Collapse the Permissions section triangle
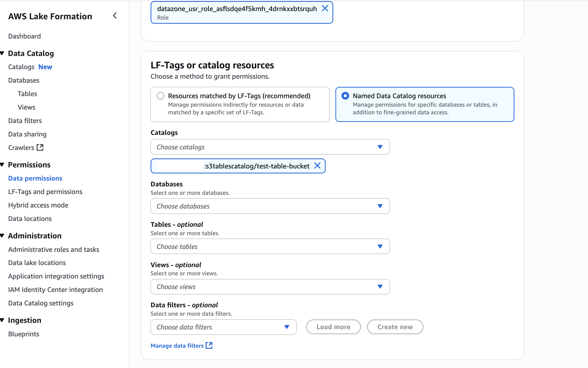Image resolution: width=588 pixels, height=368 pixels. coord(2,165)
